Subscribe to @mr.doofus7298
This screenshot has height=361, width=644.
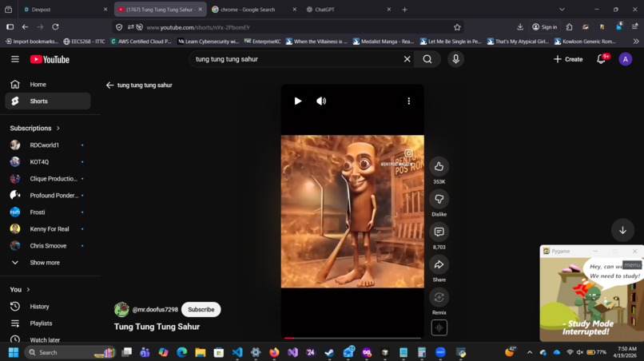tap(201, 310)
